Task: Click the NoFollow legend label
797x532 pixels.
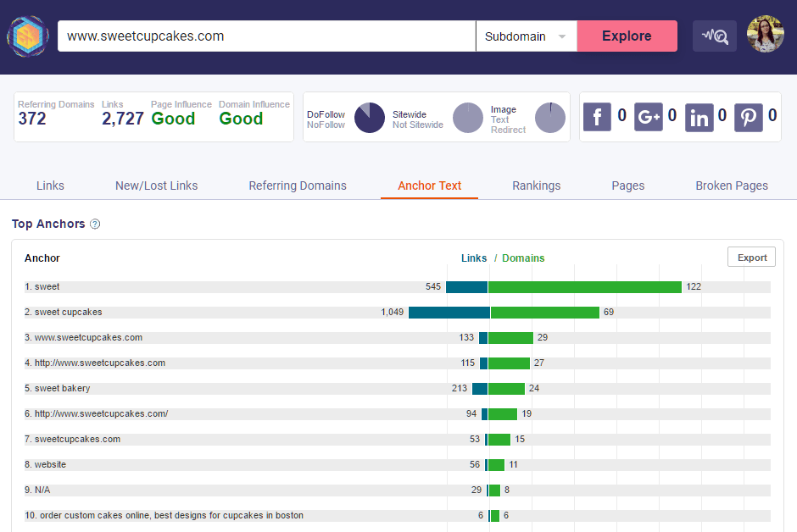Action: pos(326,125)
